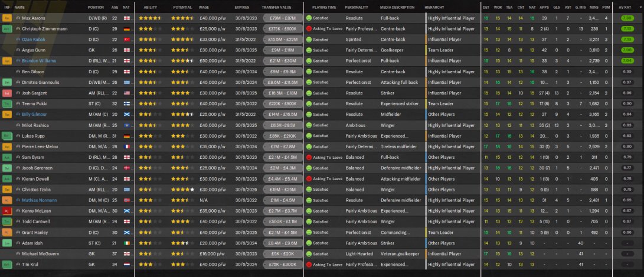644x277 pixels.
Task: Click the Bid badge beside Lukas Rupp
Action: coord(7,136)
